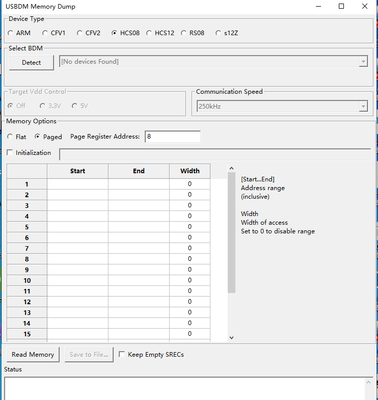Viewport: 378px width, 400px height.
Task: Click End cell of row 3
Action: (x=139, y=205)
